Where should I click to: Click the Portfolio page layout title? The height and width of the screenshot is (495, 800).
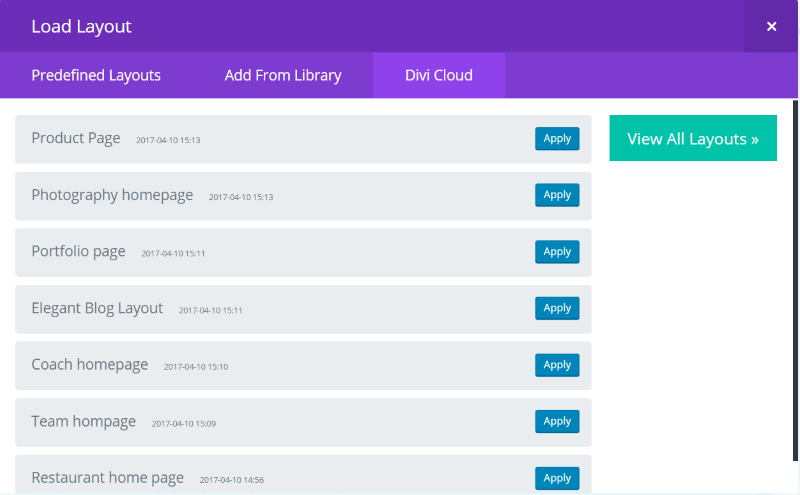pos(78,251)
